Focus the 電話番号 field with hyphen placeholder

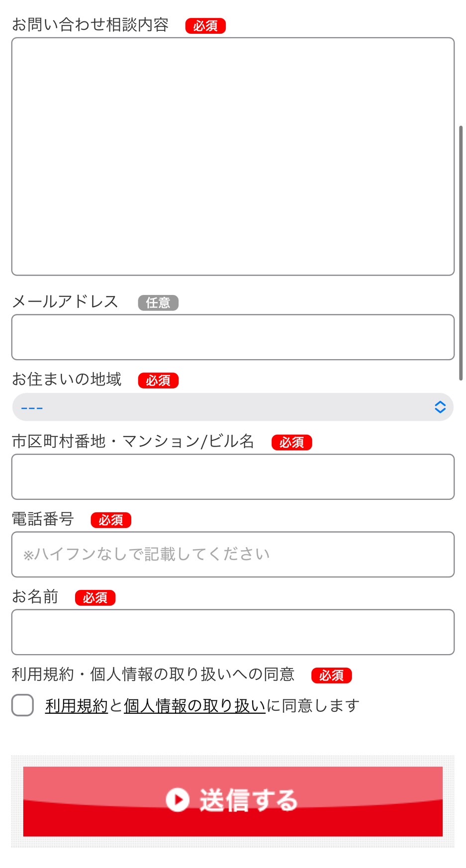pos(233,554)
